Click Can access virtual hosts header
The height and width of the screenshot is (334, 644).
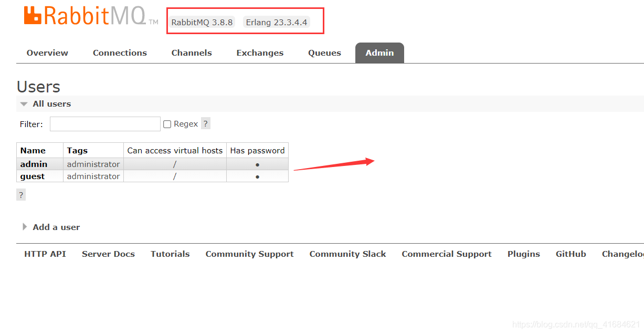coord(175,150)
